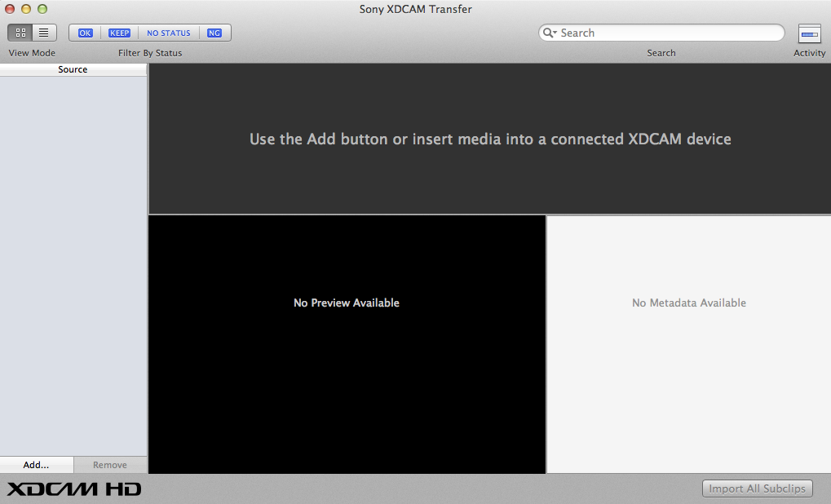Open the Activity window
Screen dimensions: 831x504
point(809,33)
